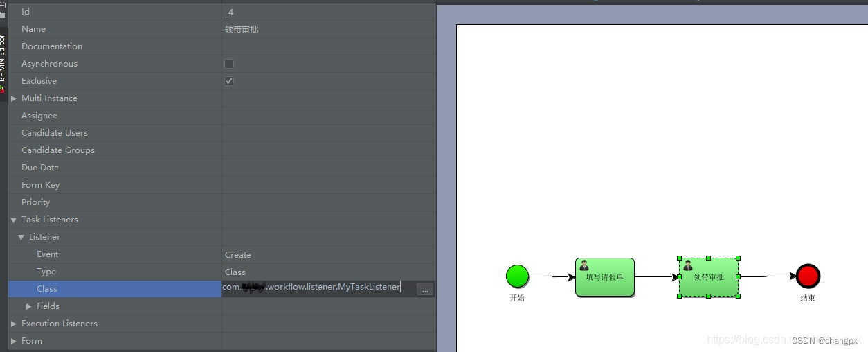Image resolution: width=868 pixels, height=352 pixels.
Task: Click the Id value _4
Action: pos(229,12)
